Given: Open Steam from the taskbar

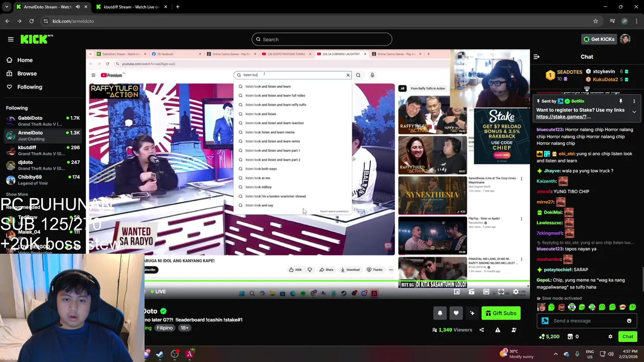Looking at the screenshot, I should tap(159, 354).
